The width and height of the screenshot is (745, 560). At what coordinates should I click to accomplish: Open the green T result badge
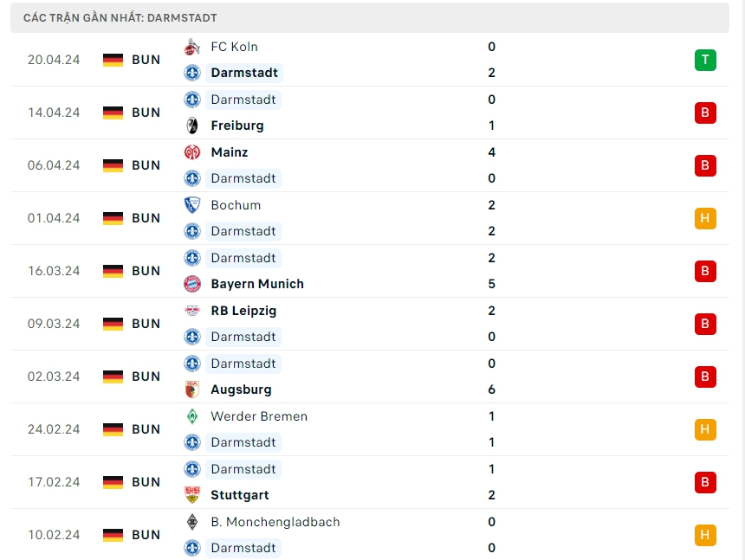(x=705, y=60)
